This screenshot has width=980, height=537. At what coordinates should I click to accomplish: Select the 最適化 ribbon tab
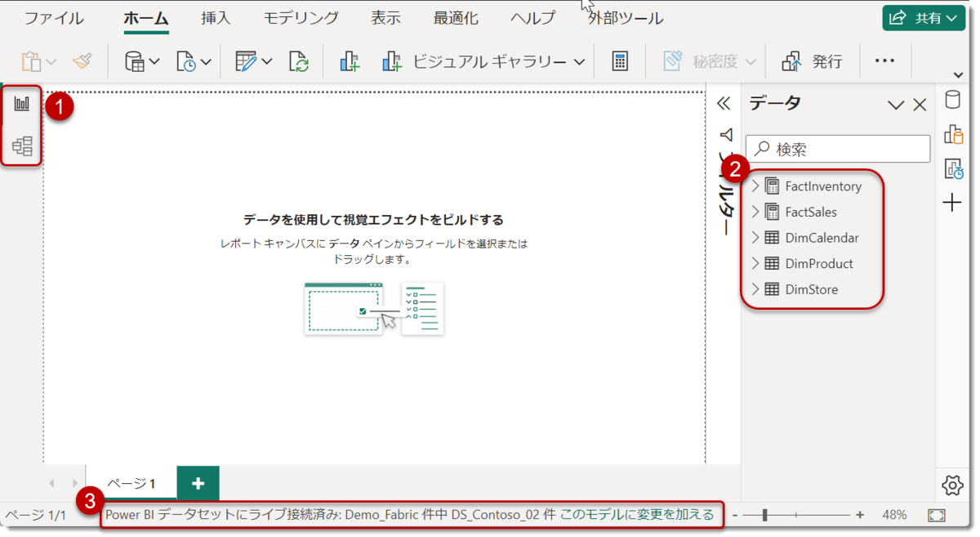pos(456,18)
